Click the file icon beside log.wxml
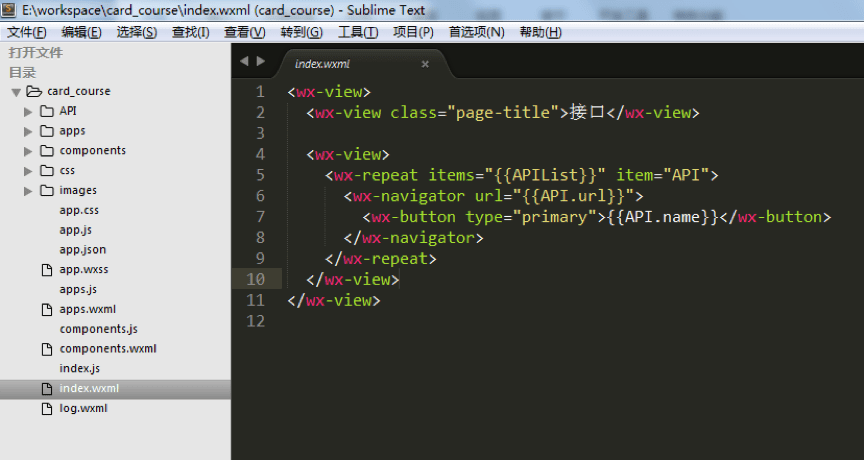Viewport: 864px width, 460px height. tap(47, 409)
